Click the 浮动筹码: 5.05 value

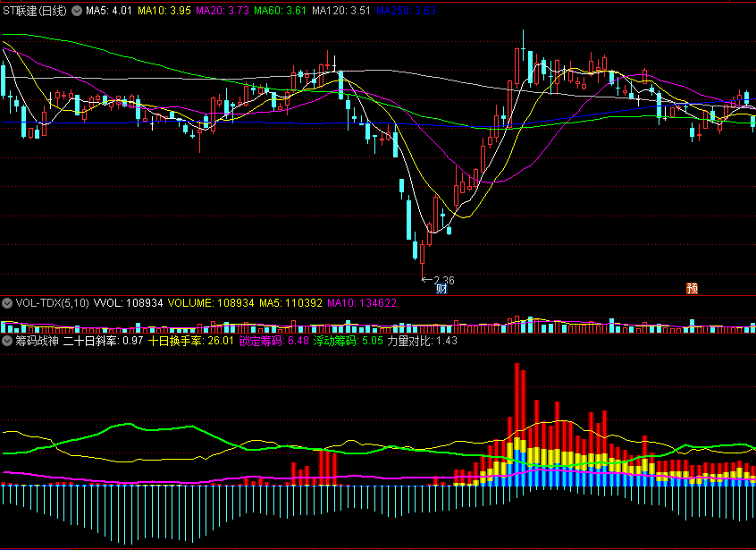(349, 341)
